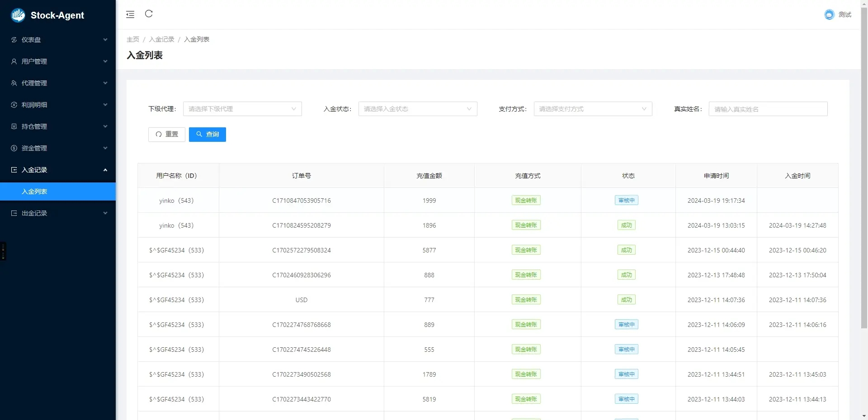Click the 用户管理 person icon in sidebar
Image resolution: width=868 pixels, height=420 pixels.
14,61
